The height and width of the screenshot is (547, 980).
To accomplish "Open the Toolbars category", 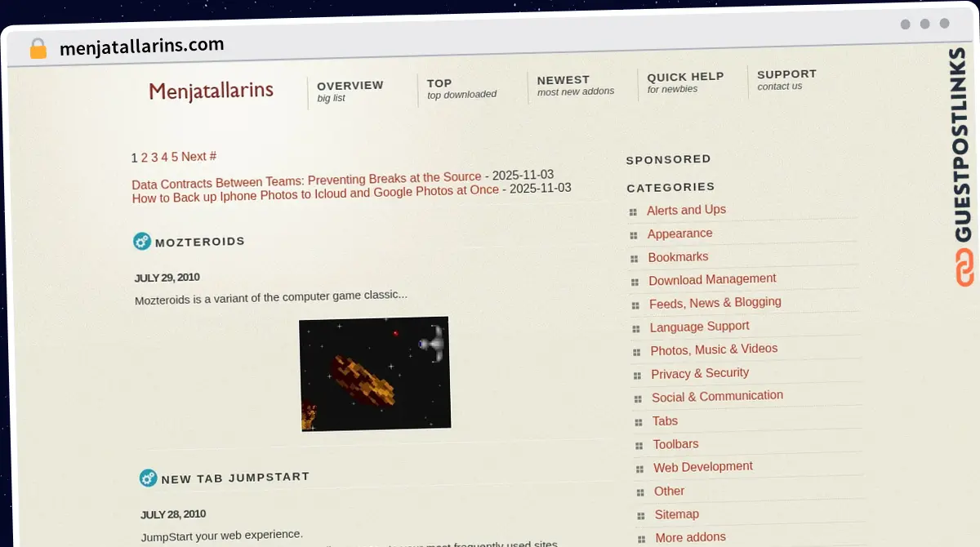I will pyautogui.click(x=675, y=445).
